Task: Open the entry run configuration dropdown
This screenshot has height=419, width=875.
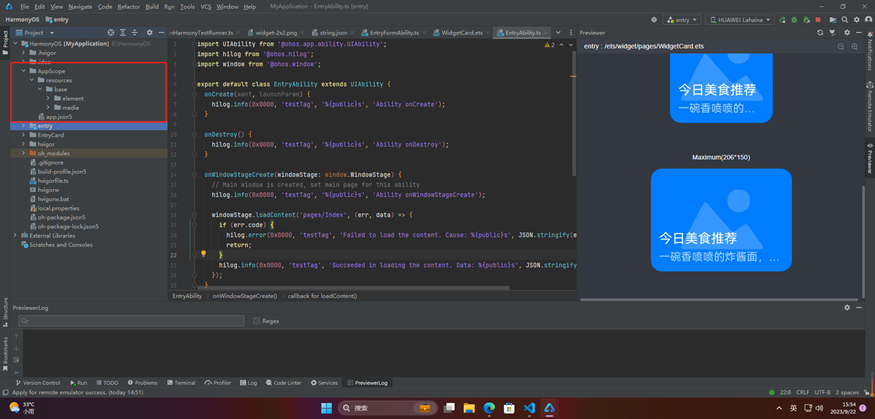Action: tap(682, 20)
